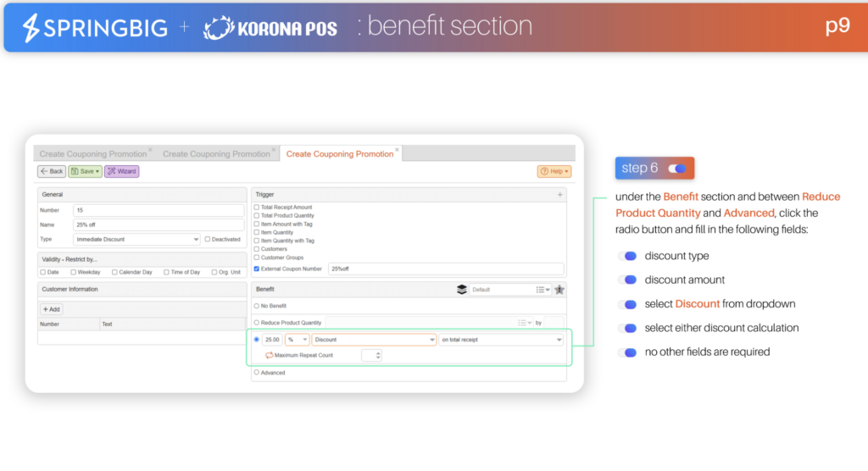Check the Item Quantity trigger without tag
This screenshot has width=868, height=471.
(x=256, y=232)
